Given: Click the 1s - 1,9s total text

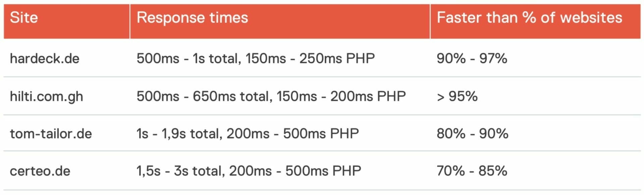Looking at the screenshot, I should tap(179, 134).
